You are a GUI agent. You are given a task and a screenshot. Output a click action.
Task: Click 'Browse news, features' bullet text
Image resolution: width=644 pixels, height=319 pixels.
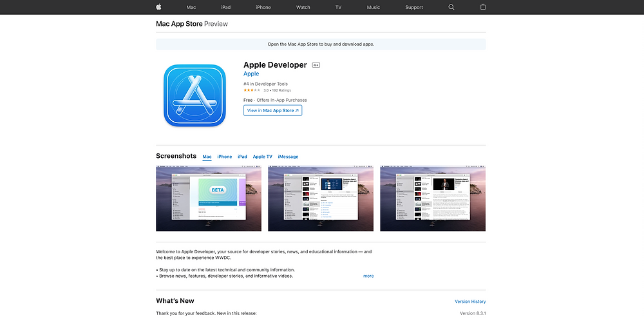point(225,276)
